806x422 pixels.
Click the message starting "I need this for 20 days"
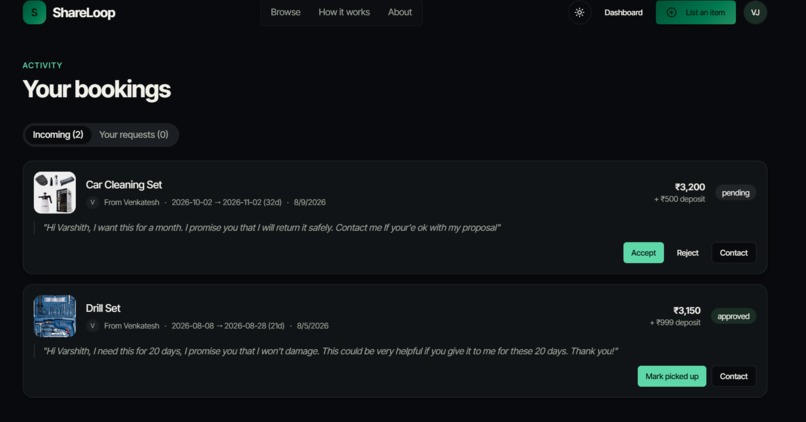(x=330, y=351)
